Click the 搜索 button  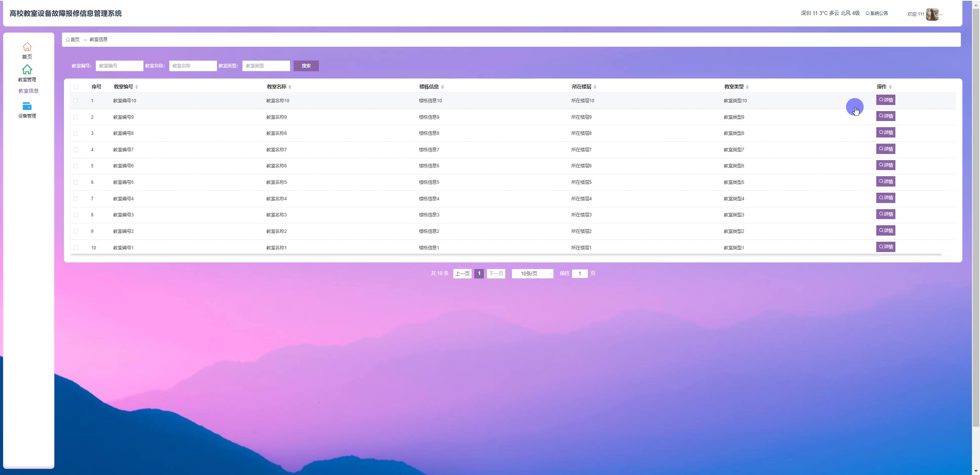pyautogui.click(x=306, y=66)
